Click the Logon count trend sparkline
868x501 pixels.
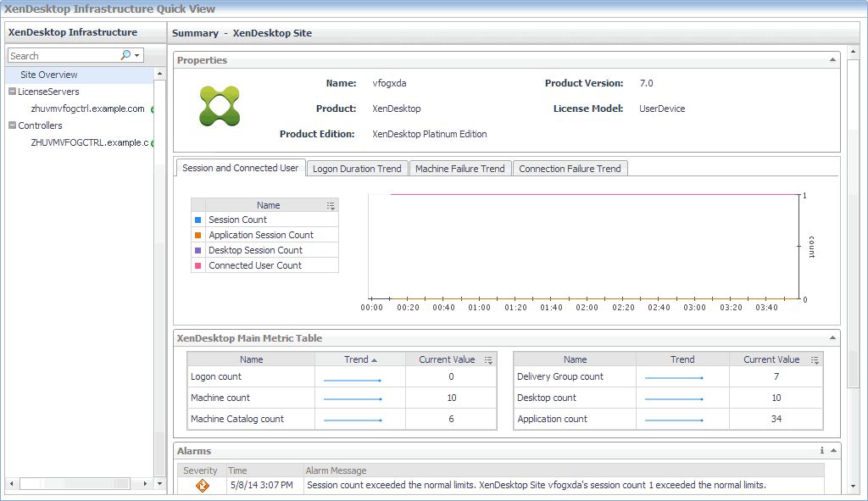pyautogui.click(x=352, y=381)
